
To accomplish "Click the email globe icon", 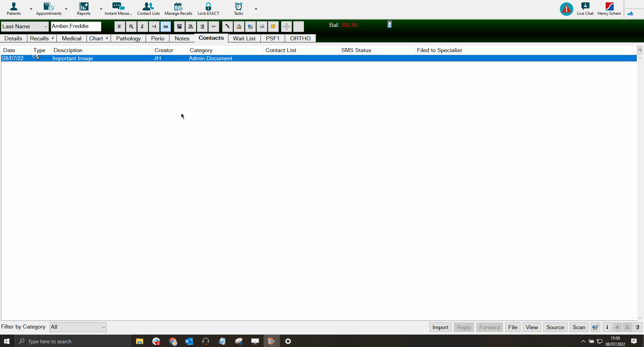I will 250,27.
